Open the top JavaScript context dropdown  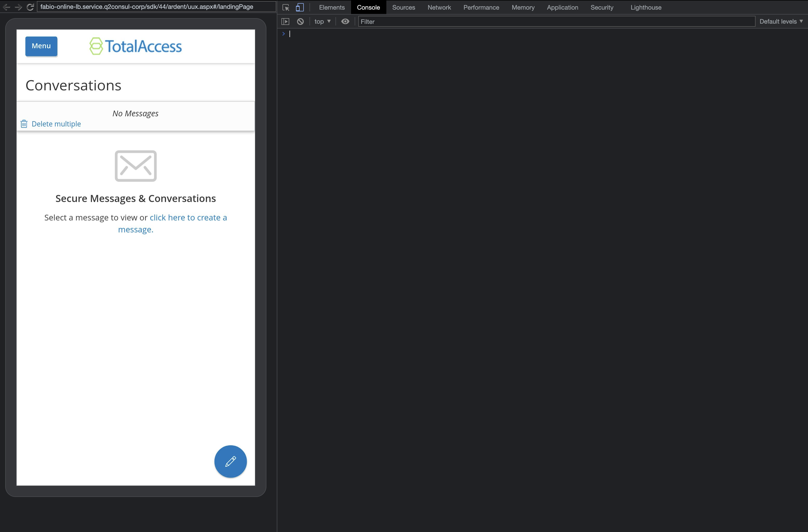click(322, 21)
